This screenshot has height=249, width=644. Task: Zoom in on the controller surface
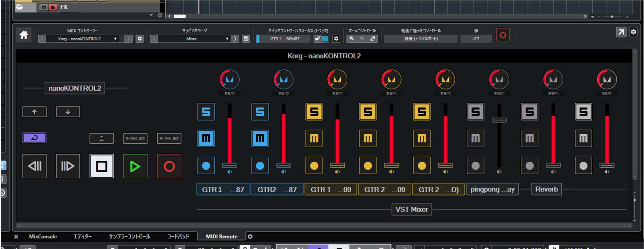[351, 39]
